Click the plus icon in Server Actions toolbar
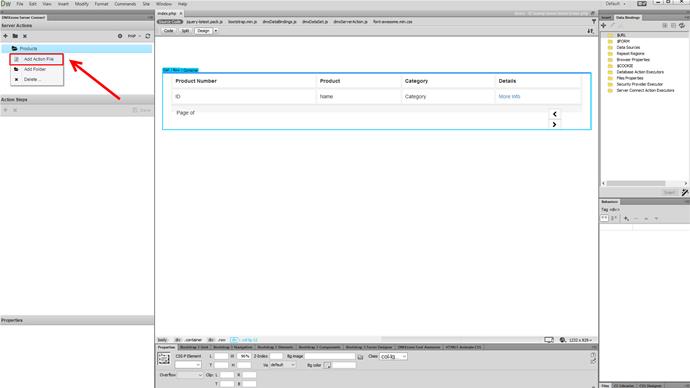This screenshot has height=388, width=690. pos(6,36)
